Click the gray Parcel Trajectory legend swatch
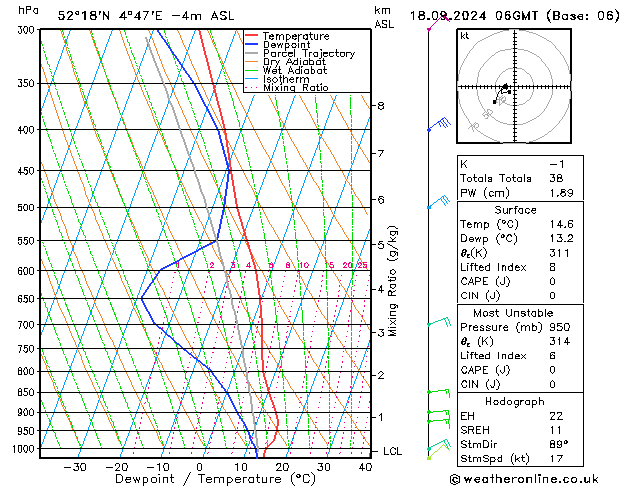 (252, 53)
